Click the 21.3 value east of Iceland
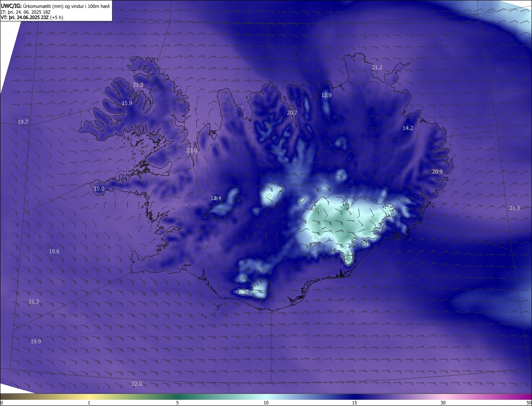The width and height of the screenshot is (532, 406). (514, 208)
